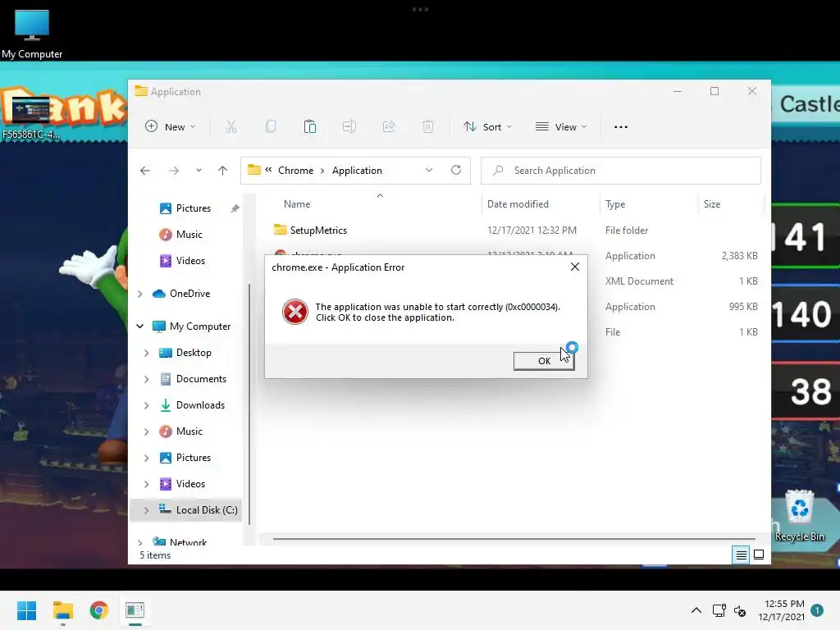Image resolution: width=840 pixels, height=630 pixels.
Task: Expand the Desktop tree node
Action: pos(146,353)
